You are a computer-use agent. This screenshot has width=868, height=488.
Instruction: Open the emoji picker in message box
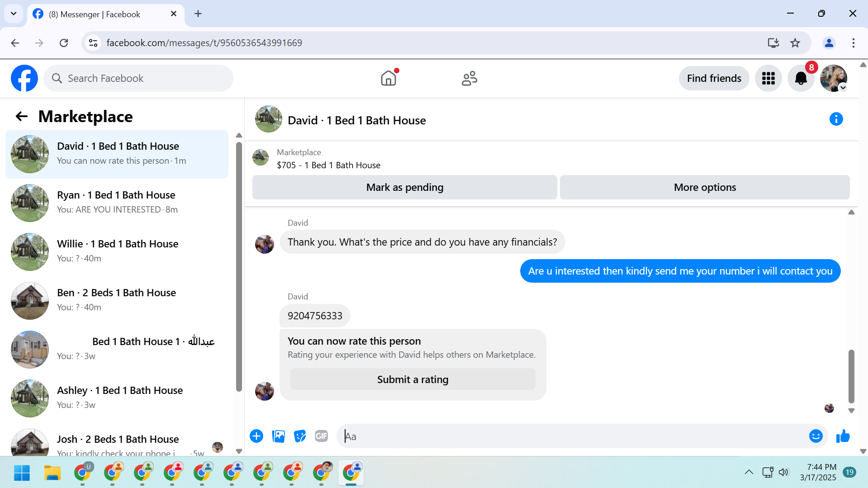coord(816,436)
